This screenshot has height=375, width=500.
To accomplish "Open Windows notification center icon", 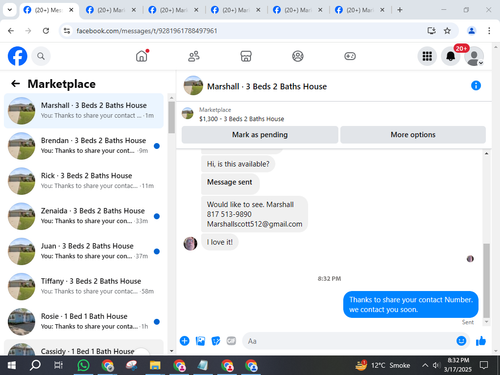I will click(x=484, y=365).
